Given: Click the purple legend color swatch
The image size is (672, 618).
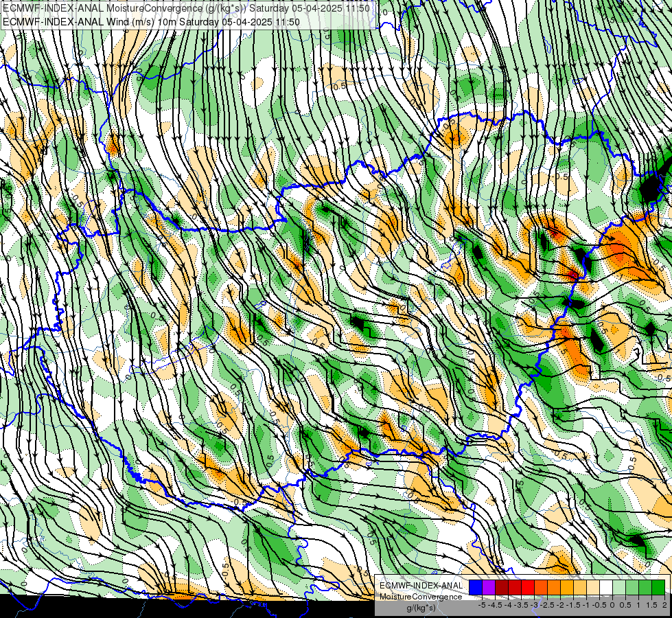Looking at the screenshot, I should 489,588.
